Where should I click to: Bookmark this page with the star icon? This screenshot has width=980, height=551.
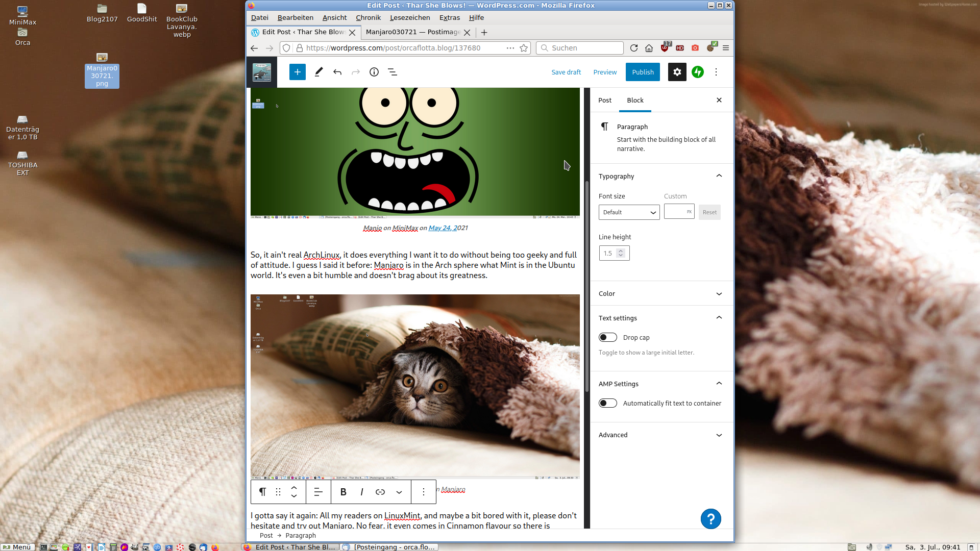(x=524, y=48)
